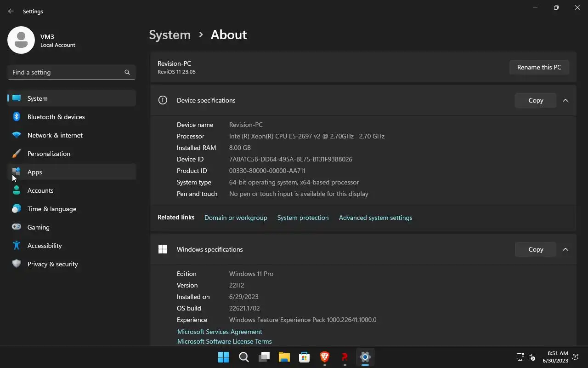This screenshot has width=588, height=368.
Task: Click the muted volume tray icon
Action: (x=532, y=357)
